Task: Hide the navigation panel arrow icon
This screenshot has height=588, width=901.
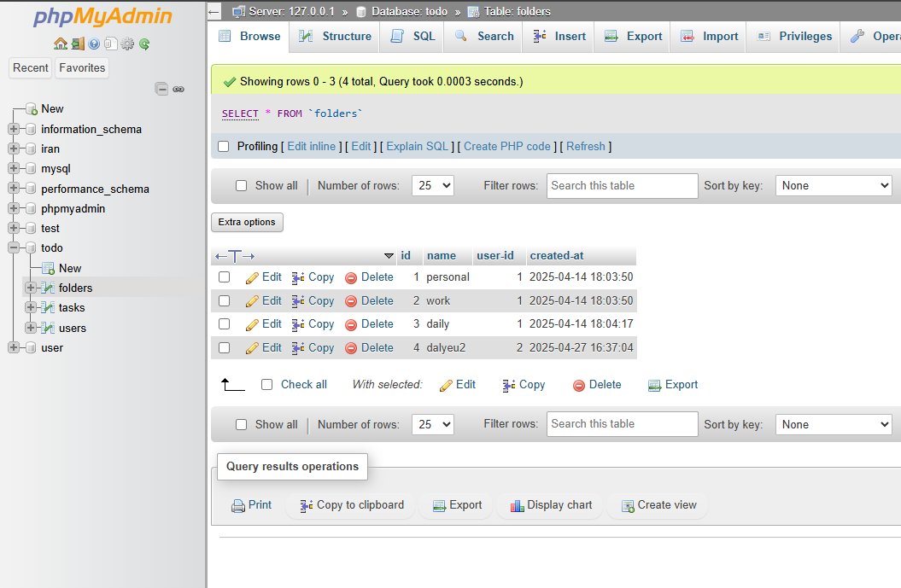Action: click(x=214, y=11)
